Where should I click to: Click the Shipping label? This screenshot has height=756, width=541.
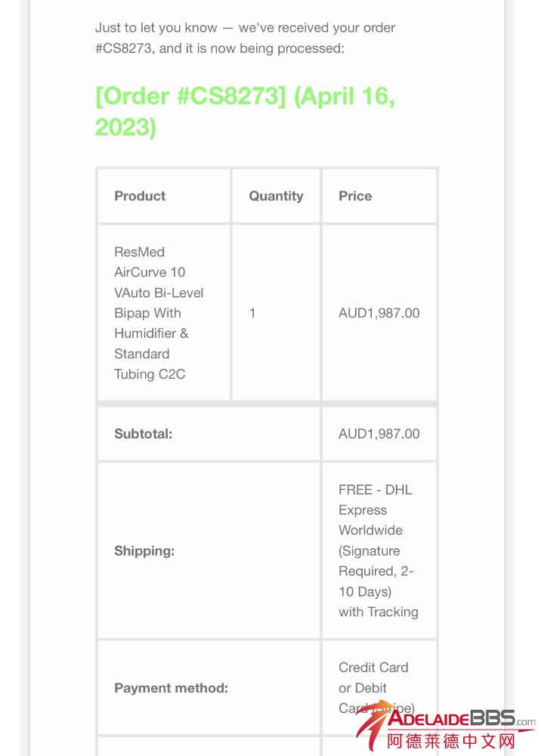(144, 550)
